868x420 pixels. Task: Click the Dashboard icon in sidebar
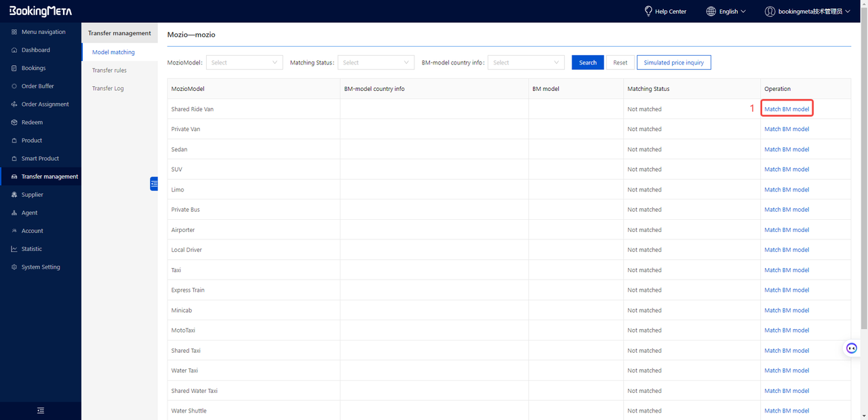14,50
